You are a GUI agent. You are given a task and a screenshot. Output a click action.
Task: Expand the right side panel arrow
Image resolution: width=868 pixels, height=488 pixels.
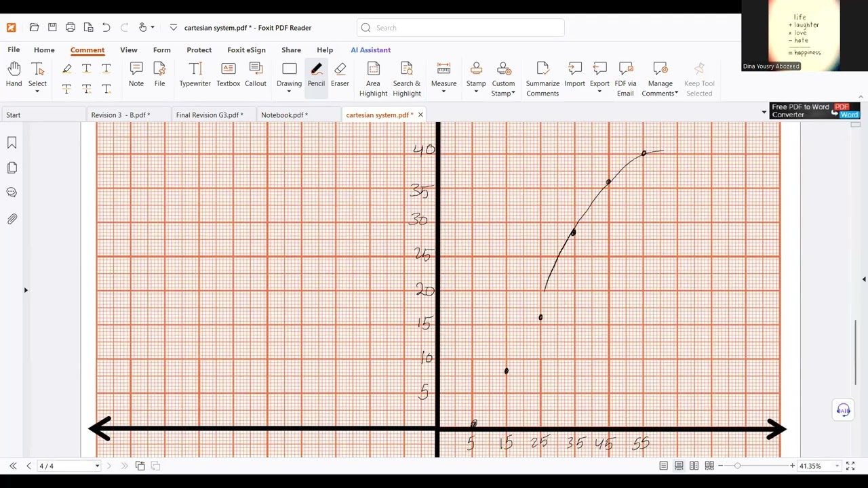click(864, 279)
